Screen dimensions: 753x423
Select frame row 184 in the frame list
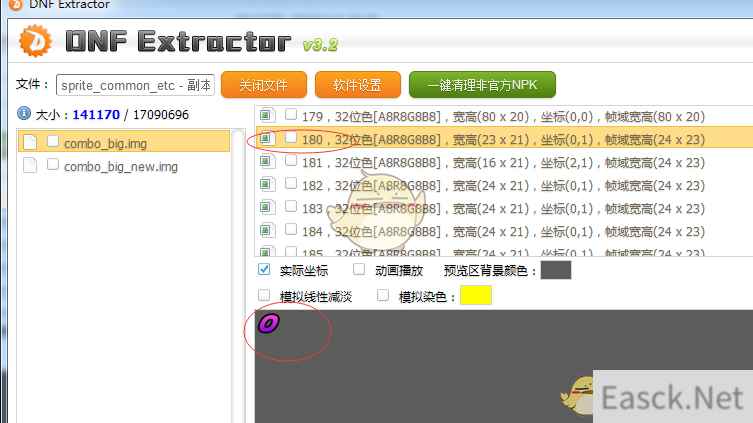(504, 231)
